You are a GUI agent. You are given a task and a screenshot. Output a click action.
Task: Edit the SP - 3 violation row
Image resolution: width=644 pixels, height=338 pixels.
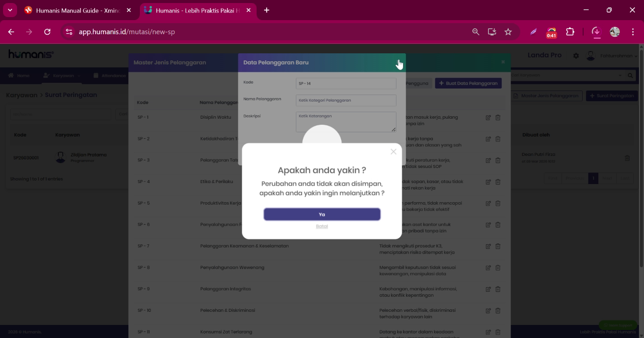[x=488, y=160]
